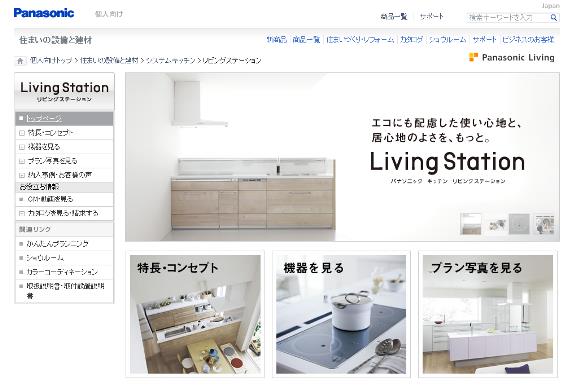Open ショウルーム in the related links list
The width and height of the screenshot is (576, 392).
(45, 258)
